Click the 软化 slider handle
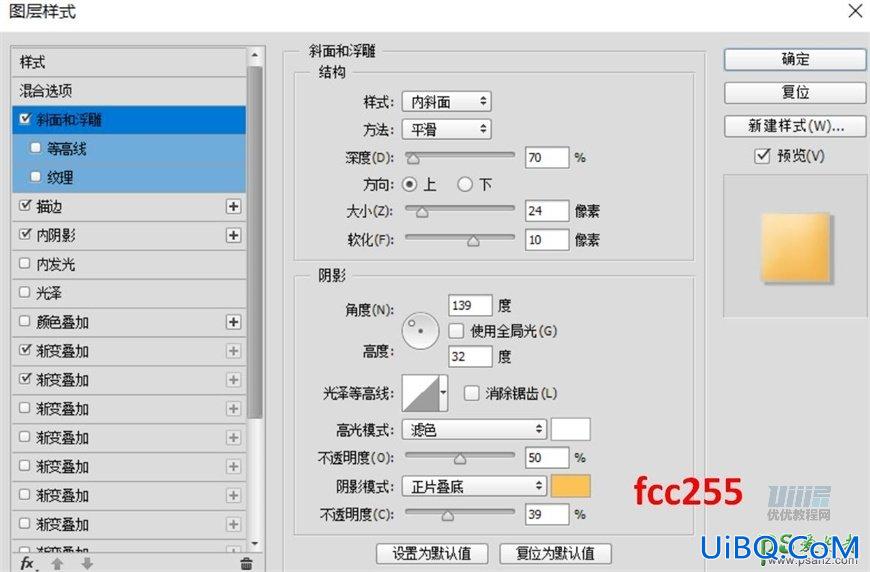The image size is (870, 572). pyautogui.click(x=473, y=241)
